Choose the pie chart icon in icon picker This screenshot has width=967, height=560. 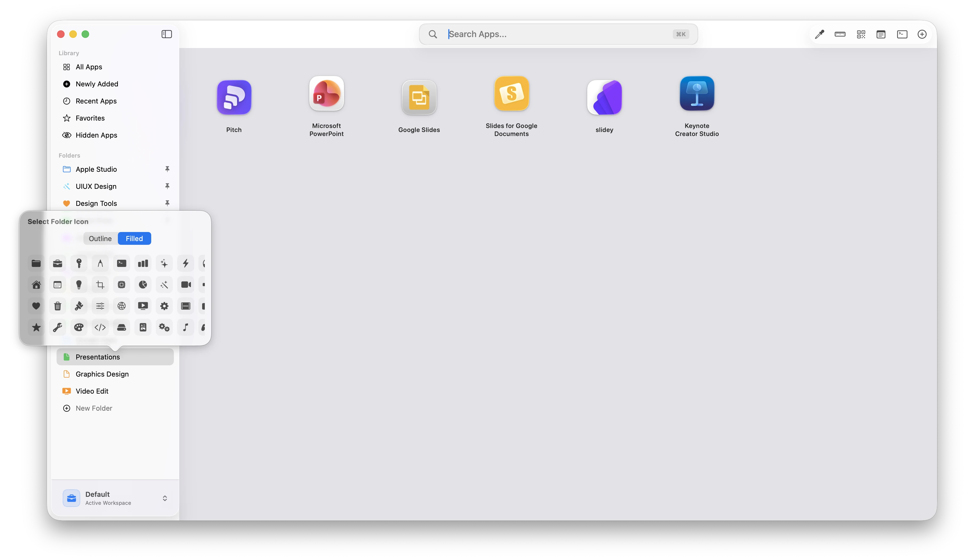click(x=143, y=285)
